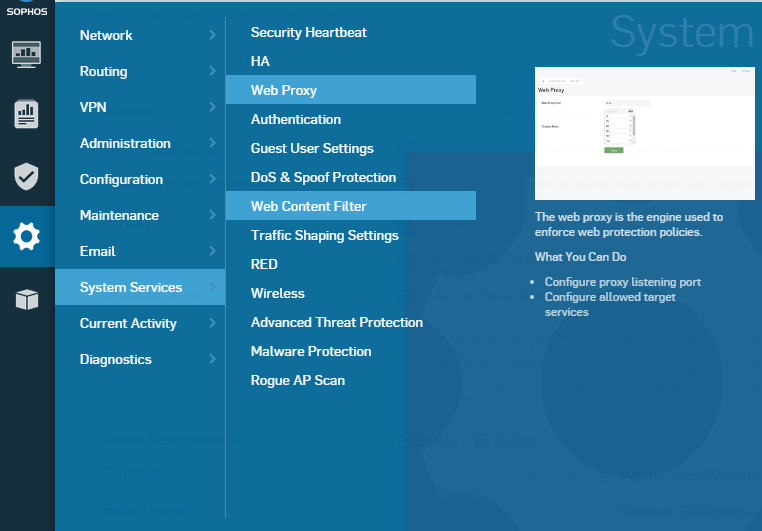Click 'Configure allowed target services' text
762x531 pixels.
coord(610,304)
